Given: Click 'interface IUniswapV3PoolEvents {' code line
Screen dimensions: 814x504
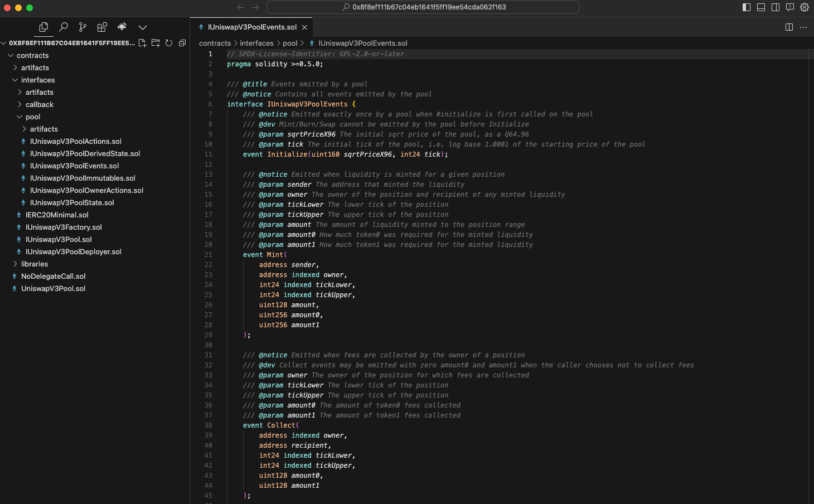Looking at the screenshot, I should click(x=291, y=104).
